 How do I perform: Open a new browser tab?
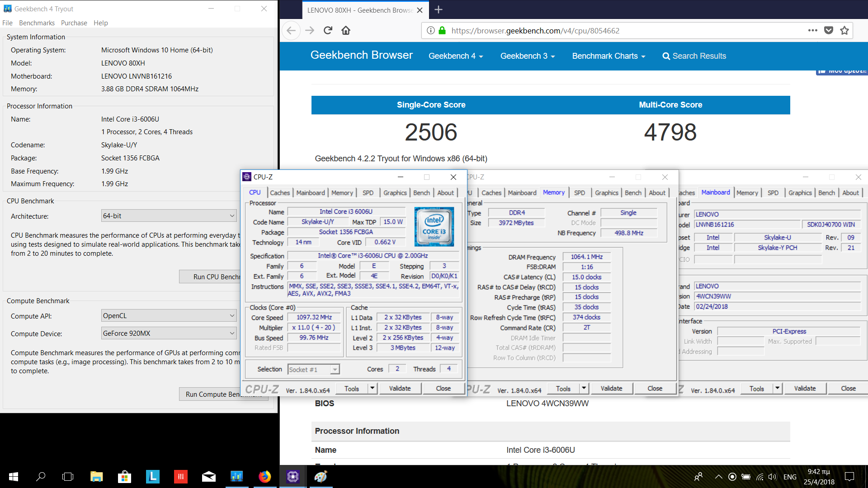click(439, 9)
